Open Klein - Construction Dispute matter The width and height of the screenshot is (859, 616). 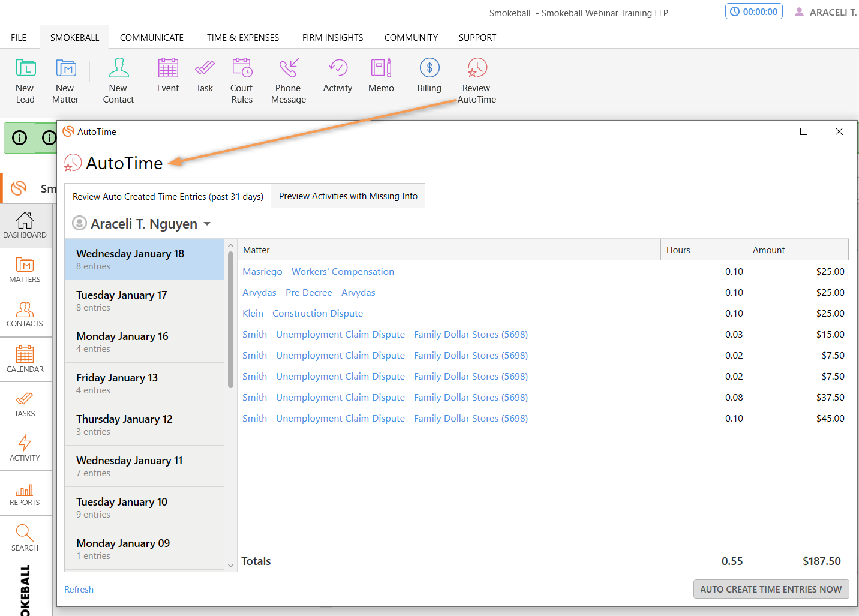(302, 313)
